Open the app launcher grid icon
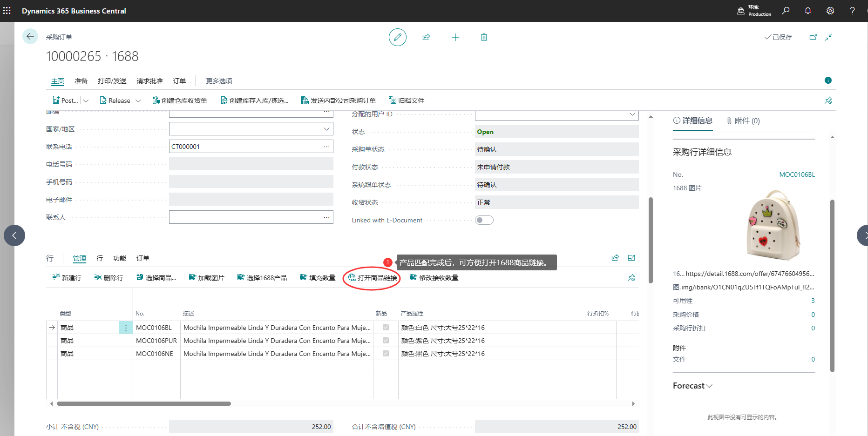 pos(7,11)
